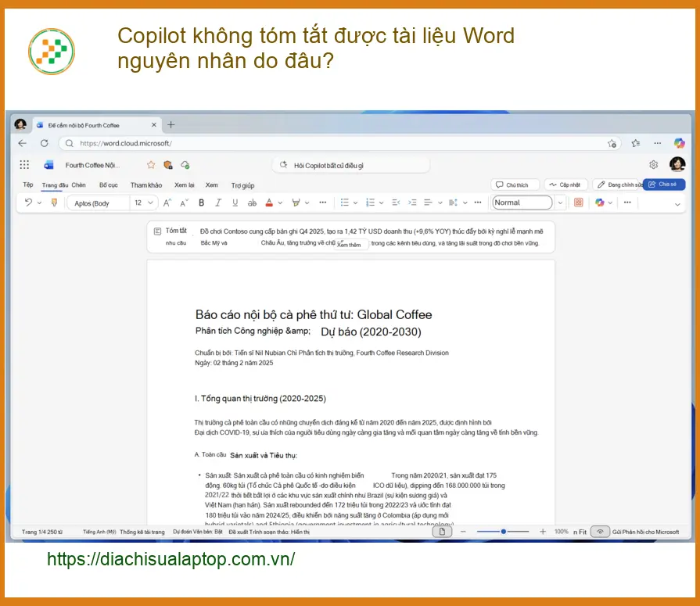The image size is (700, 606).
Task: Adjust the zoom slider handle
Action: (503, 532)
